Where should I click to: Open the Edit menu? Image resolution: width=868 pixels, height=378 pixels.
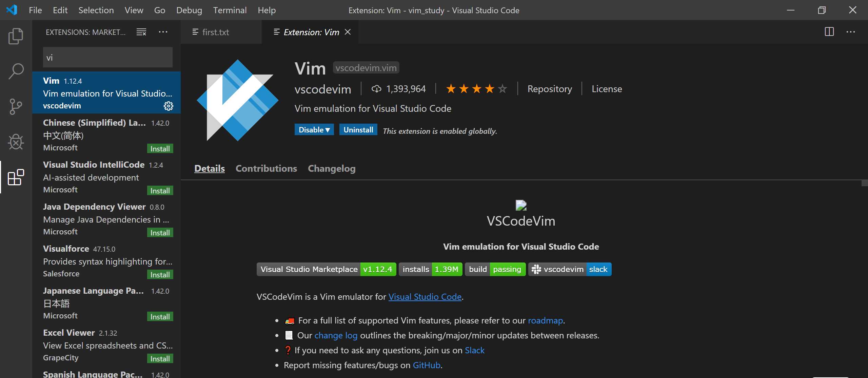click(60, 10)
